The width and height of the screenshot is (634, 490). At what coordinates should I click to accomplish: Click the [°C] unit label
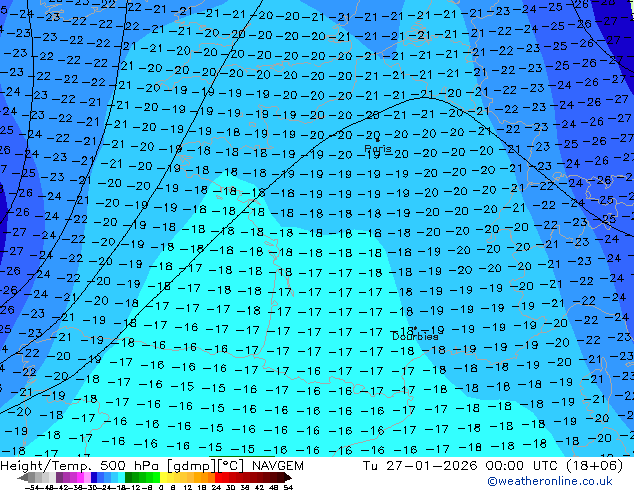232,466
